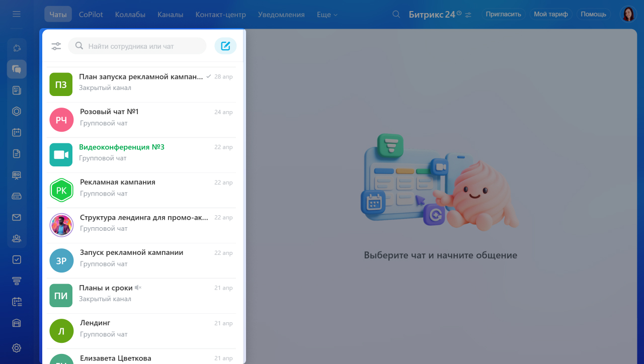Open the Структура лендинга для промо chat
This screenshot has height=364, width=644.
point(141,225)
